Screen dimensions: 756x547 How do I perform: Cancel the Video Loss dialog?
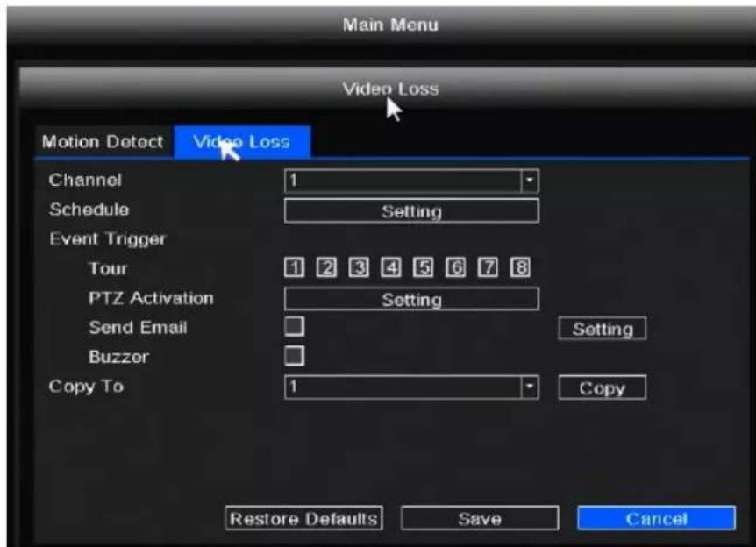656,519
